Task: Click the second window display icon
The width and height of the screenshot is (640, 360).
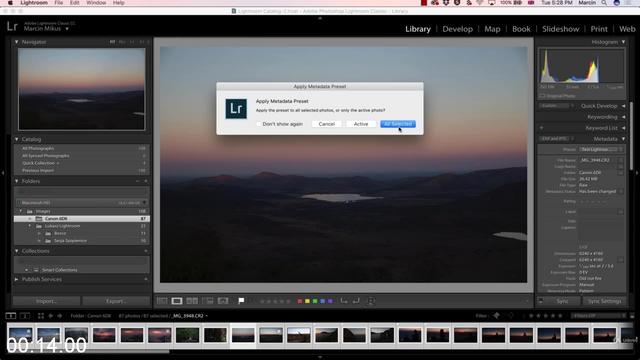Action: [25, 316]
